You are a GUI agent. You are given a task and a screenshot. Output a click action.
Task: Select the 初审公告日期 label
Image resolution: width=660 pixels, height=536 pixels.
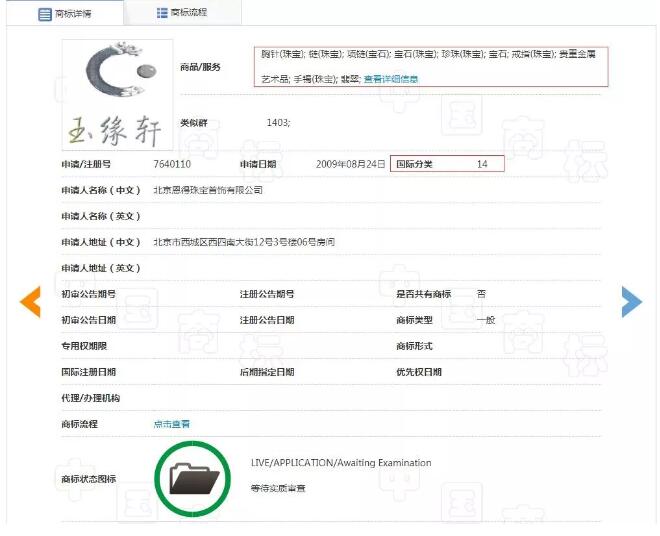88,320
